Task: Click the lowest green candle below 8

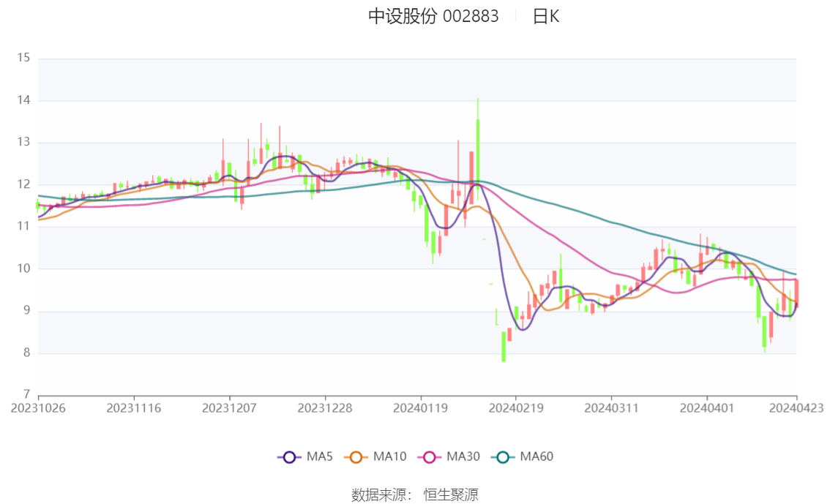Action: pyautogui.click(x=504, y=347)
